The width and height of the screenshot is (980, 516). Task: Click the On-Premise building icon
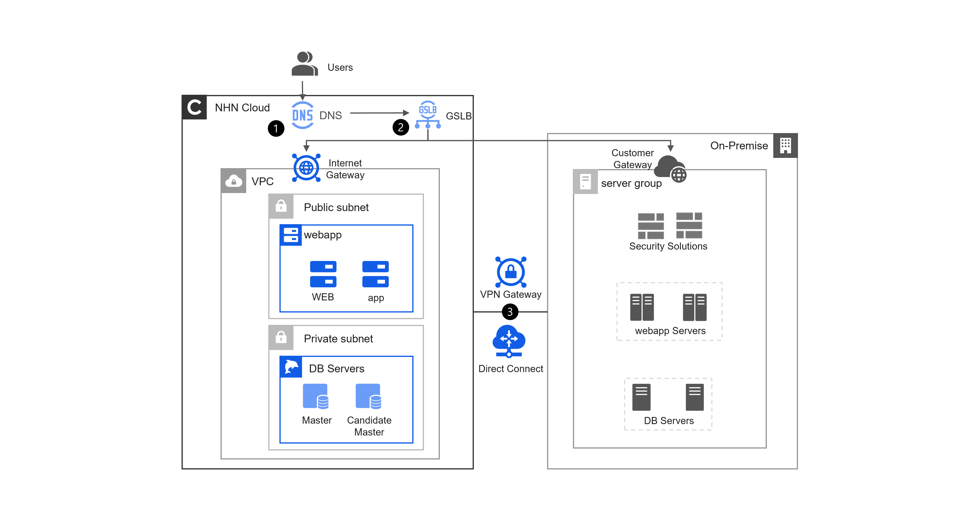pyautogui.click(x=785, y=146)
